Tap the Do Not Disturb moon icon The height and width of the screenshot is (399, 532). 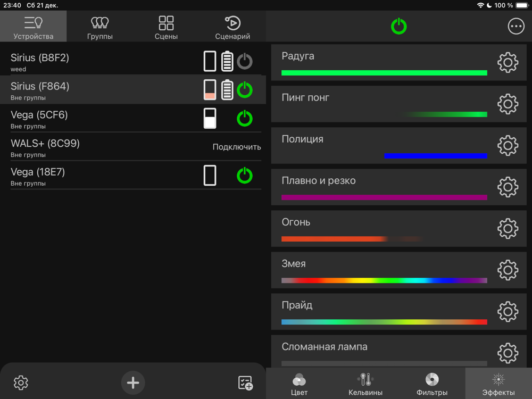pyautogui.click(x=489, y=5)
